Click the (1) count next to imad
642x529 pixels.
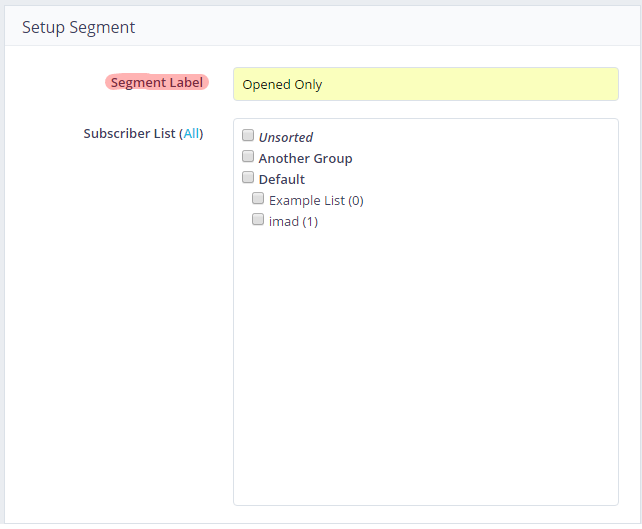click(309, 222)
